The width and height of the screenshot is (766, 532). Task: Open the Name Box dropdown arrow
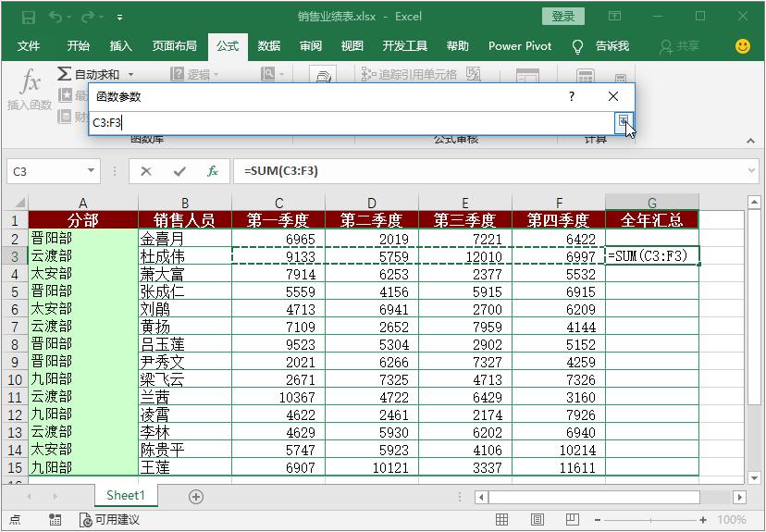pos(91,171)
